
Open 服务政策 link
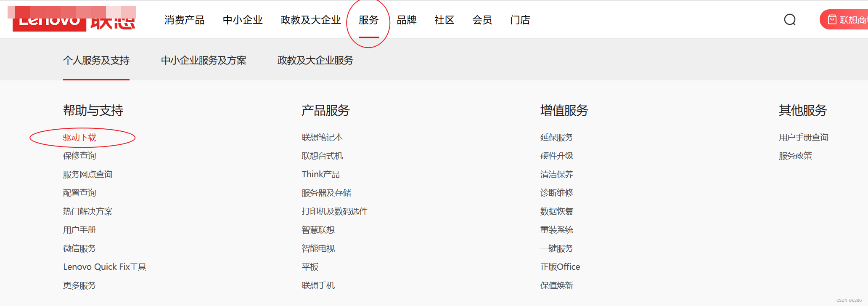point(795,156)
